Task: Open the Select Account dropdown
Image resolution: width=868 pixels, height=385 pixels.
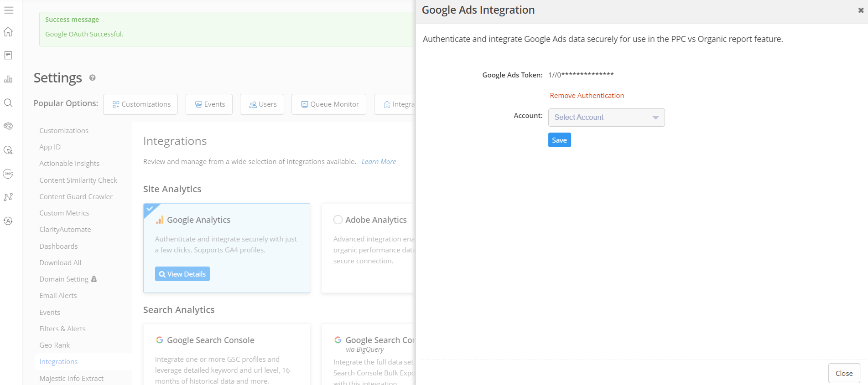Action: 601,118
